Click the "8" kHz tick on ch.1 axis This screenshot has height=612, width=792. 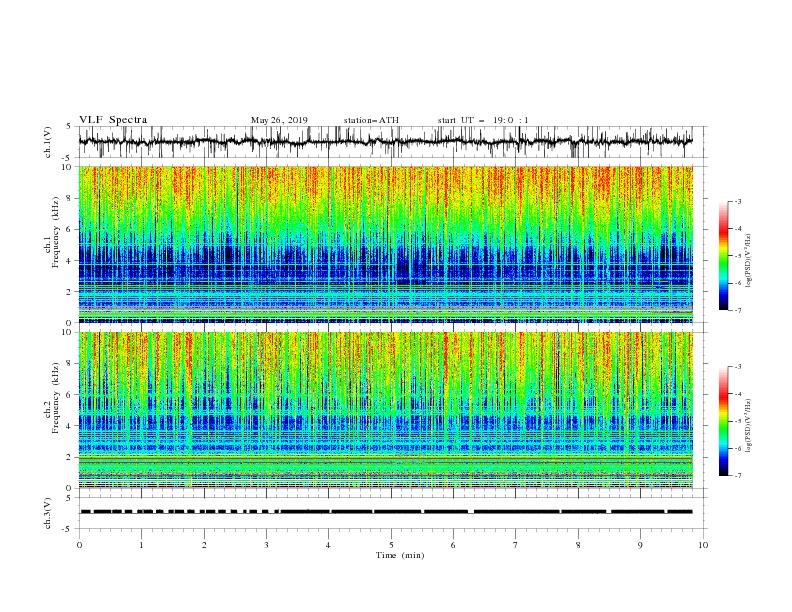70,198
